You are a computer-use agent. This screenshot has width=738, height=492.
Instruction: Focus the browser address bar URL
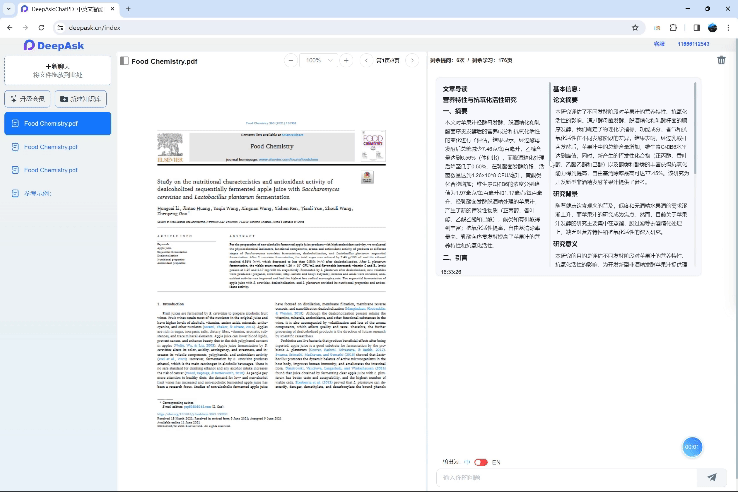(95, 28)
